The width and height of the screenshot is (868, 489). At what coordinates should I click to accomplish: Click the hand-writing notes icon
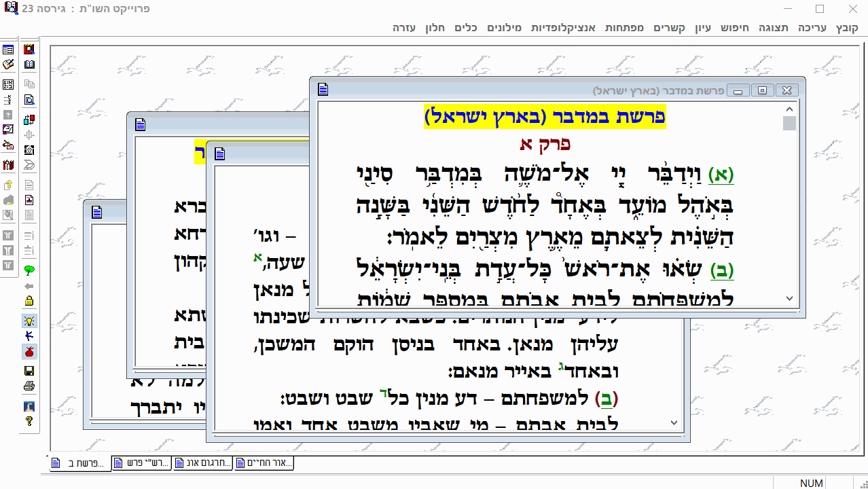pyautogui.click(x=8, y=64)
